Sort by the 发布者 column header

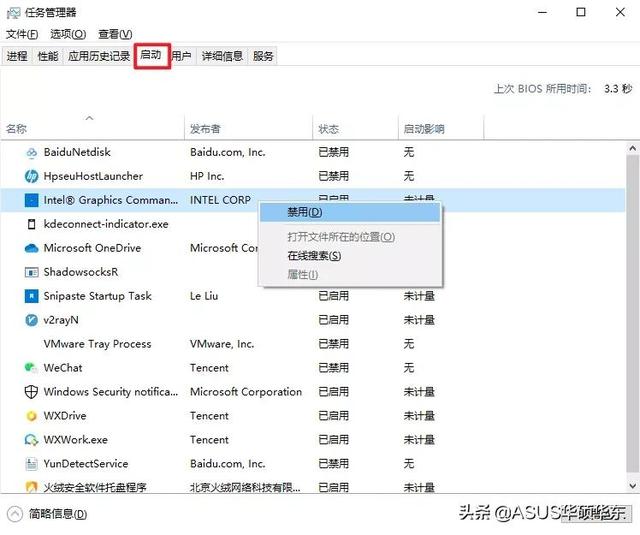248,129
